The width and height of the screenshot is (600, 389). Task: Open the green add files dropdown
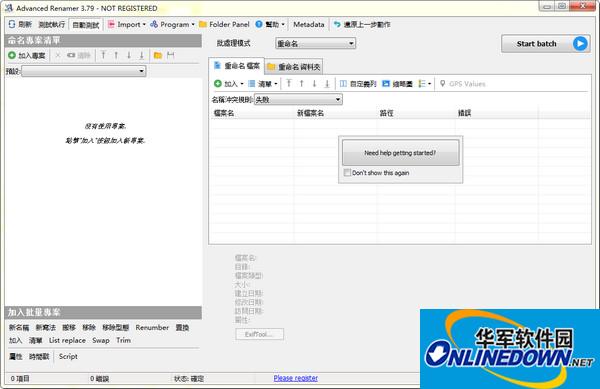[x=229, y=84]
